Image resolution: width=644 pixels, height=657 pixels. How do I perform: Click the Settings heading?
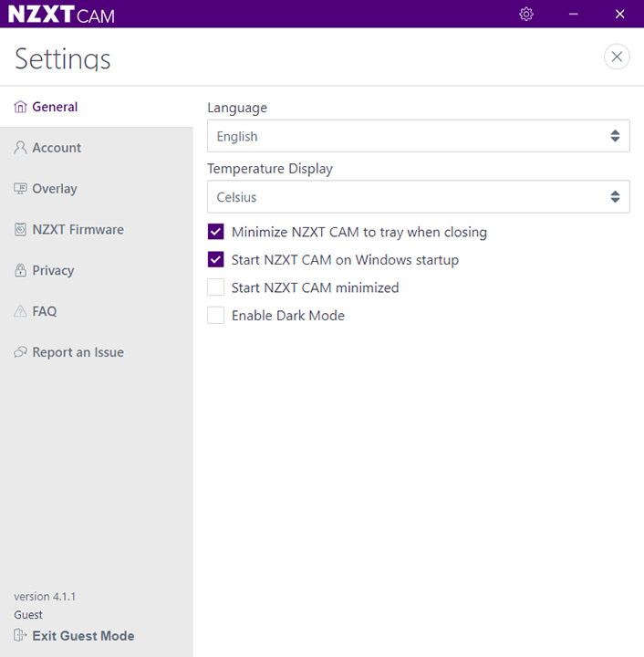(63, 58)
